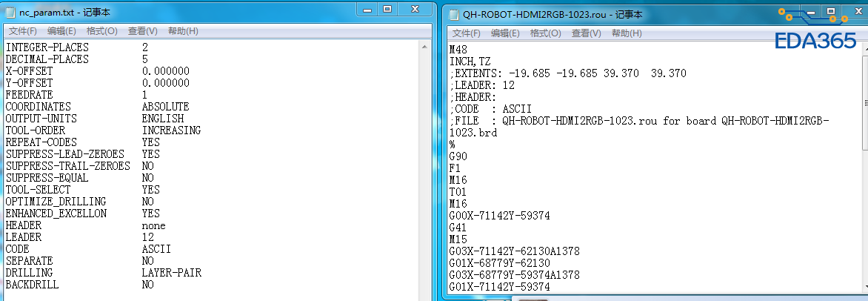
Task: Click the T01 line in the .rou file
Action: [x=458, y=192]
